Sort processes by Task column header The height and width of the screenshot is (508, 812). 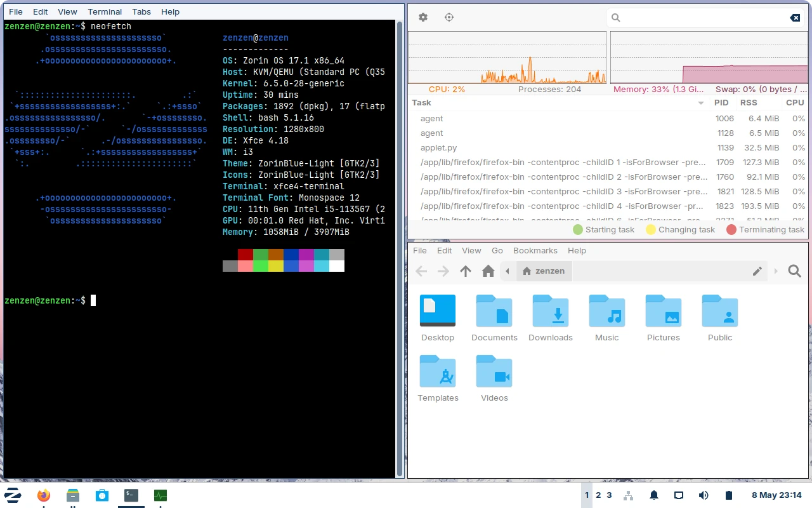[x=558, y=103]
